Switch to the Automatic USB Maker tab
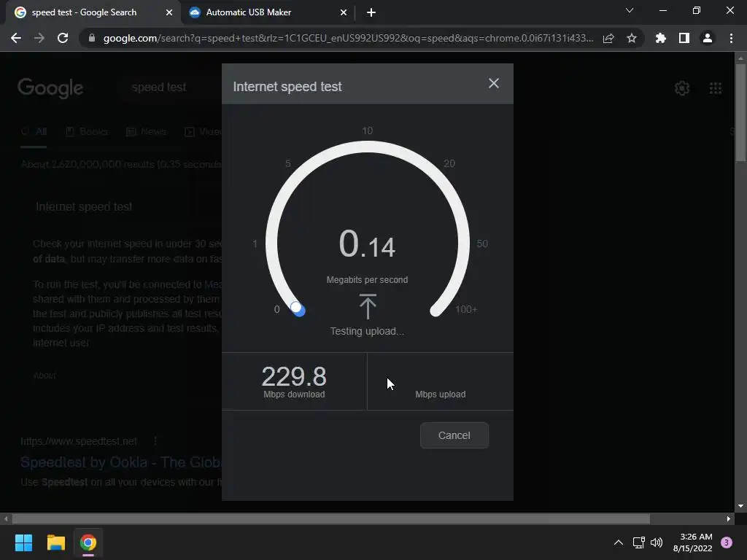 [249, 12]
